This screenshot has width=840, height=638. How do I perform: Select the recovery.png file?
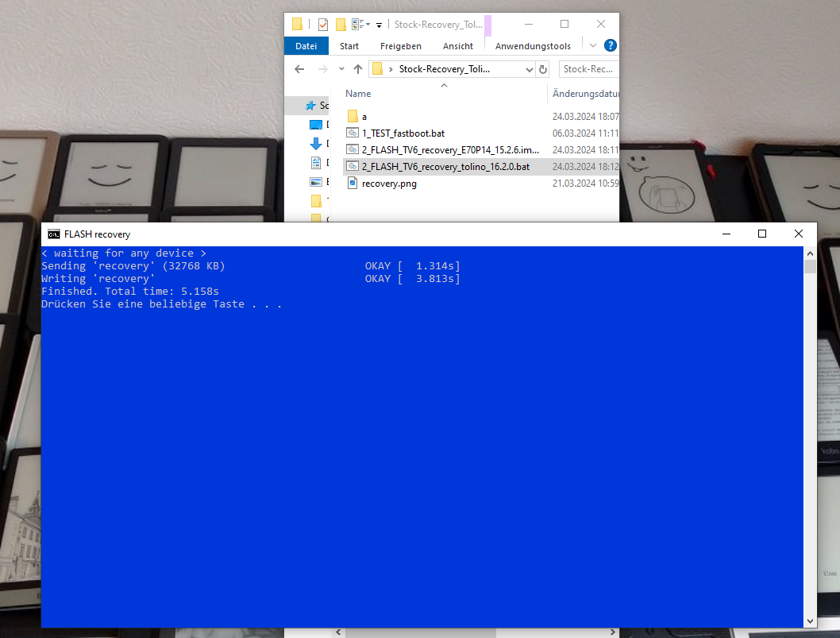click(x=389, y=184)
